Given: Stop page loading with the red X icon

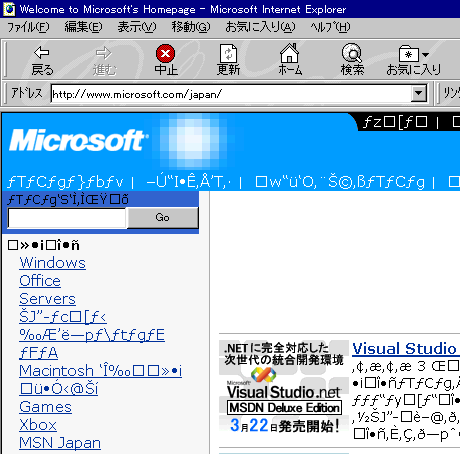Looking at the screenshot, I should tap(165, 53).
